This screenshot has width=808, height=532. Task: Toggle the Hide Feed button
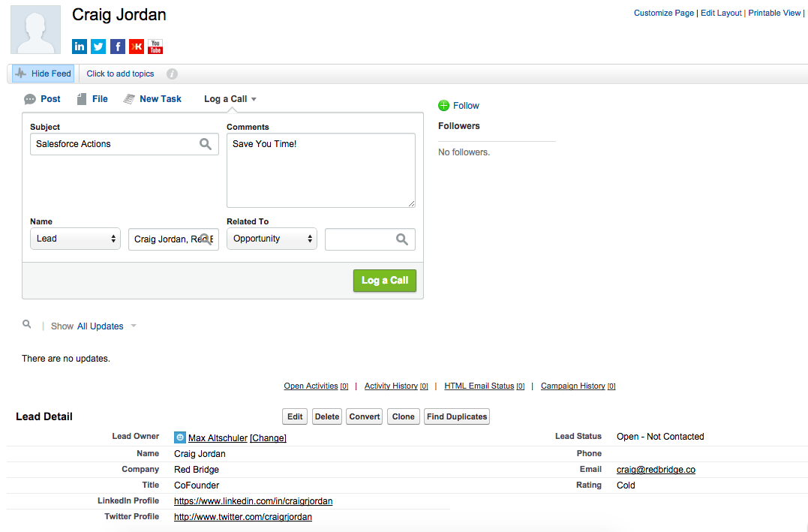(x=44, y=74)
